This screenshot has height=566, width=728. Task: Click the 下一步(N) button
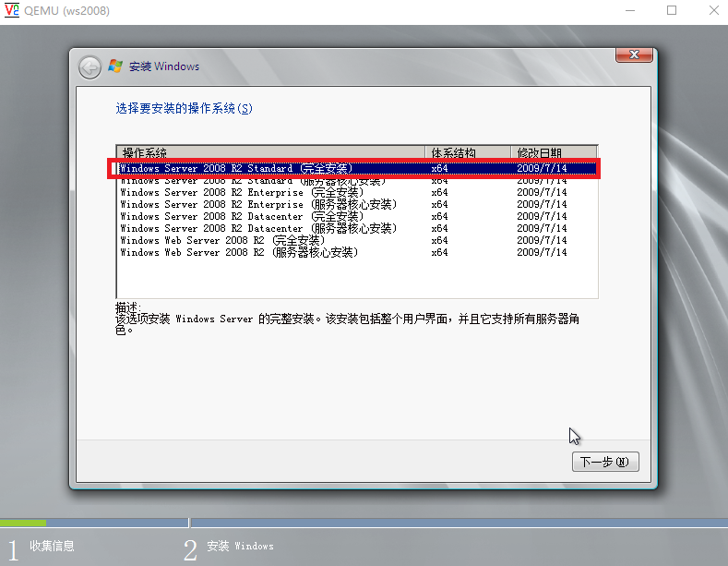(605, 462)
